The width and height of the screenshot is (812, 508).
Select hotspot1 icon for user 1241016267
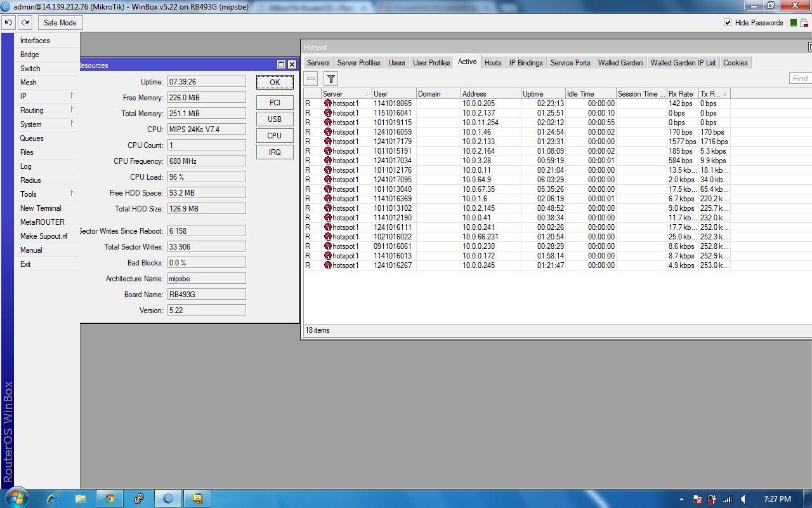click(x=328, y=265)
